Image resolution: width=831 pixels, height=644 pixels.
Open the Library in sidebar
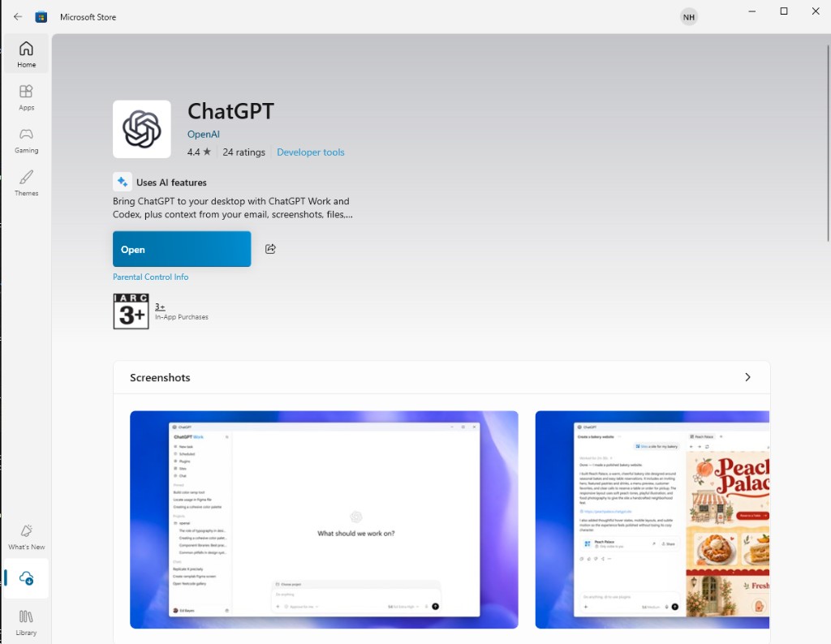point(26,623)
